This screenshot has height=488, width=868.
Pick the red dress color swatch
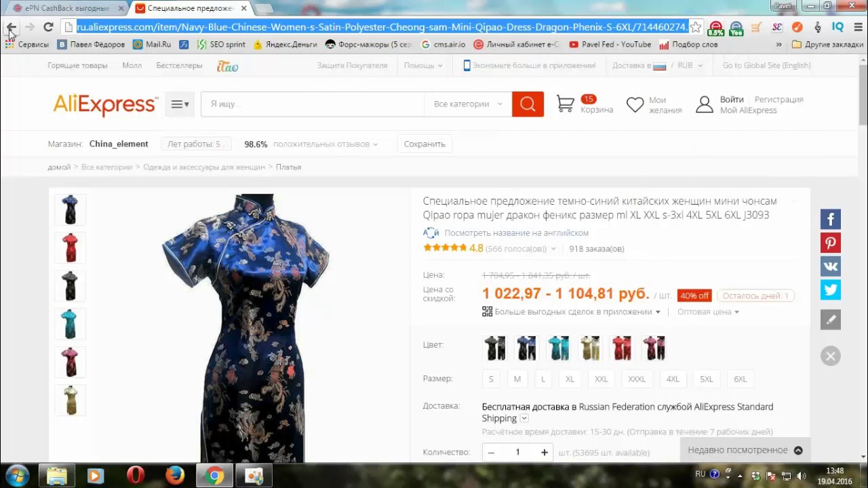click(622, 348)
